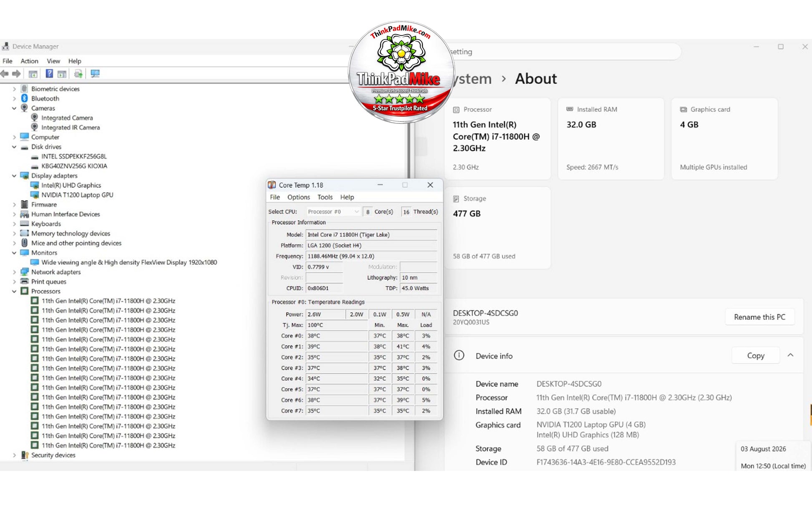Click the Forward arrow in Device Manager toolbar

[x=16, y=74]
